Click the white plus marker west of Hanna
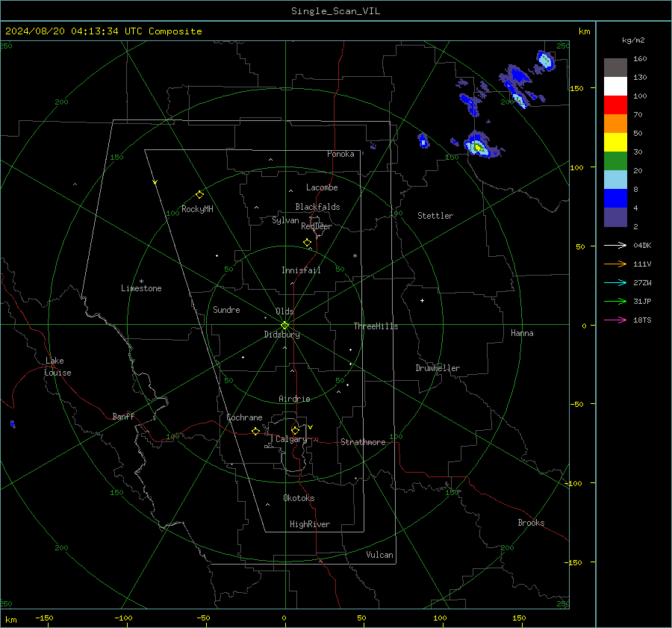This screenshot has height=628, width=672. click(422, 300)
